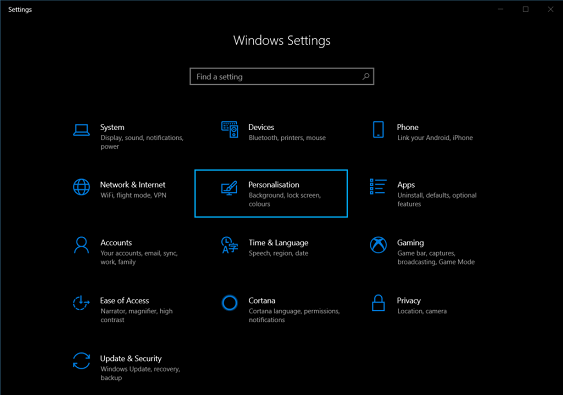Click the Windows Settings page title
This screenshot has height=395, width=563.
point(282,41)
